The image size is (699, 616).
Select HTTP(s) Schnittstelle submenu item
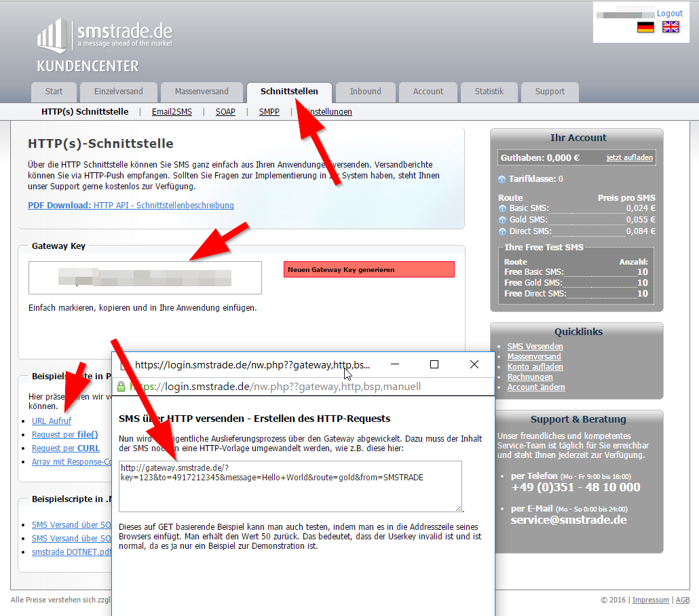[x=85, y=112]
